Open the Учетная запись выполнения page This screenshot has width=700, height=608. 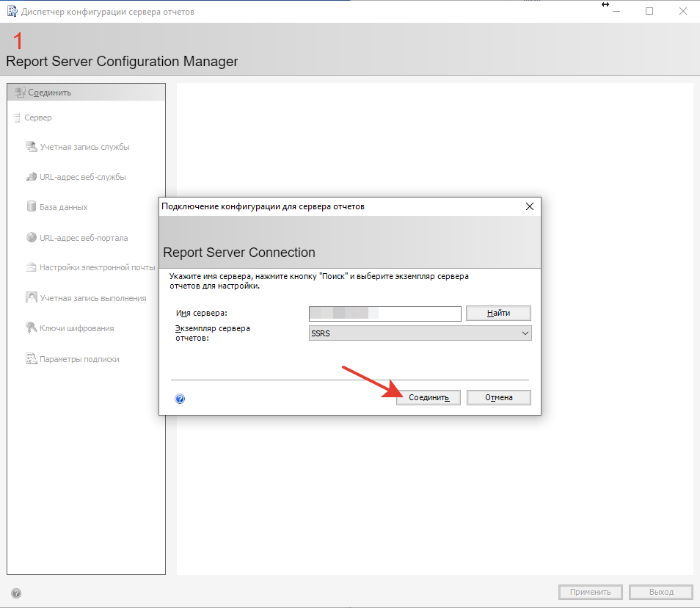(x=93, y=298)
